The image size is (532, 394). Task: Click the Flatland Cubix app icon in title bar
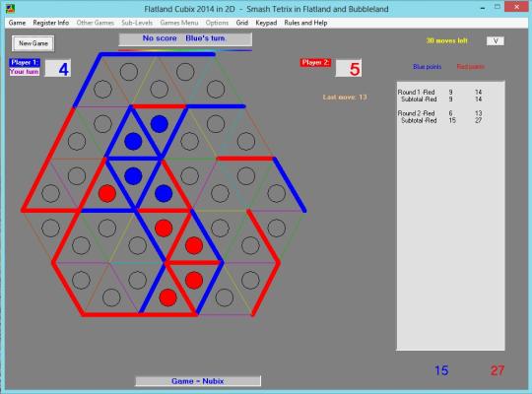[x=10, y=9]
